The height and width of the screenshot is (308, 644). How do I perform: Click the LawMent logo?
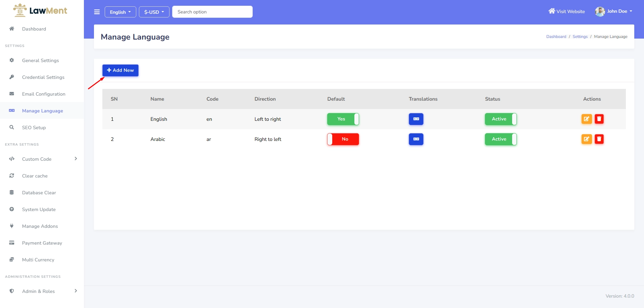click(40, 10)
